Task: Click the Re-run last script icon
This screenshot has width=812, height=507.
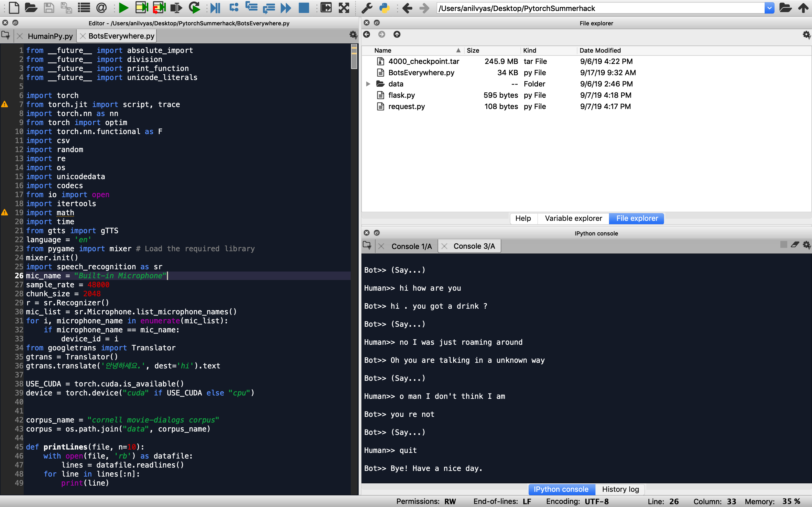Action: coord(194,8)
